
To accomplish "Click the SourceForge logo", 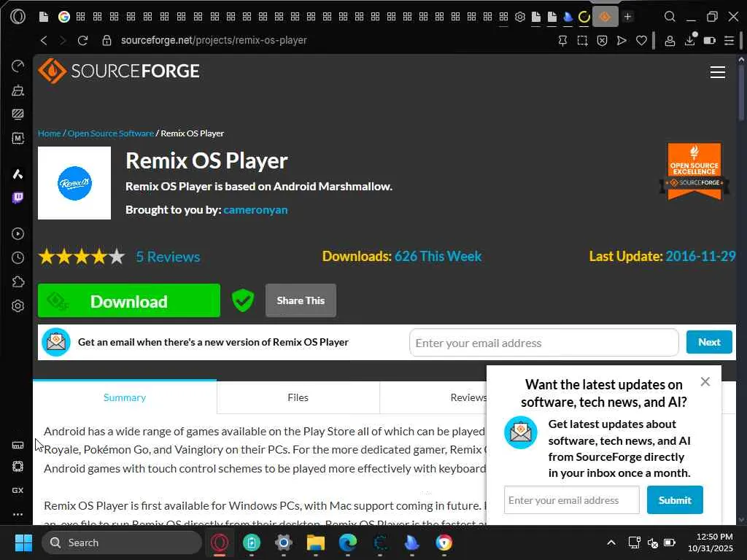I will tap(119, 71).
